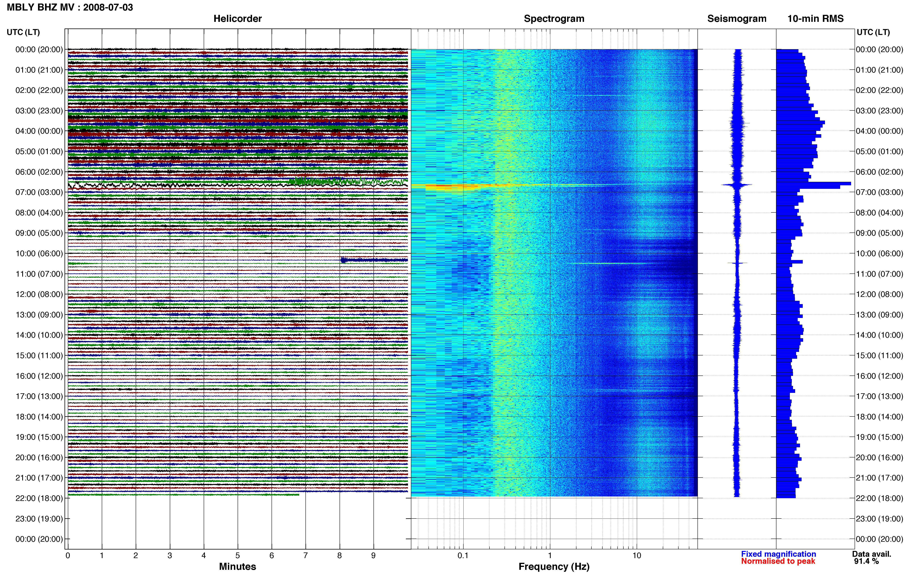Click '23:00 (19:00)' on the left axis
This screenshot has width=924, height=578.
pyautogui.click(x=39, y=519)
